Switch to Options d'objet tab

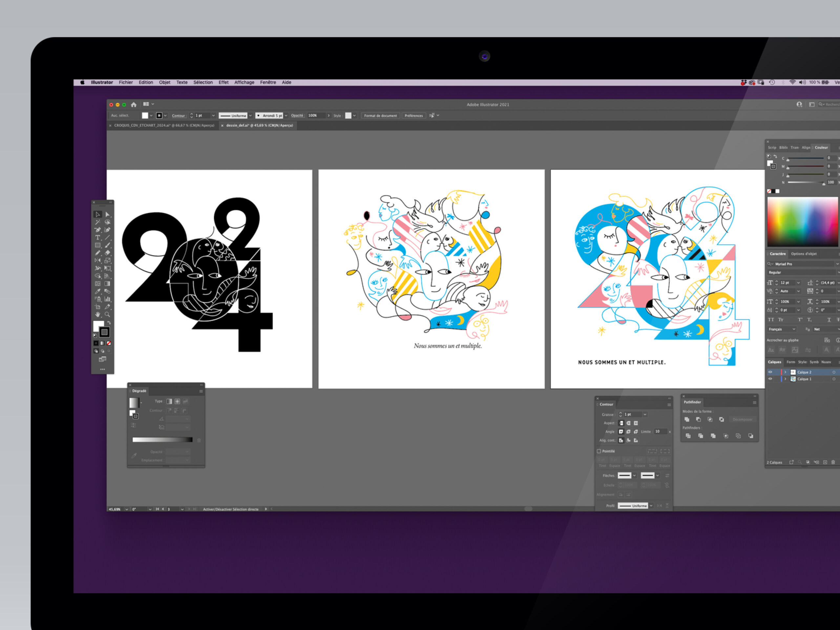pos(804,254)
